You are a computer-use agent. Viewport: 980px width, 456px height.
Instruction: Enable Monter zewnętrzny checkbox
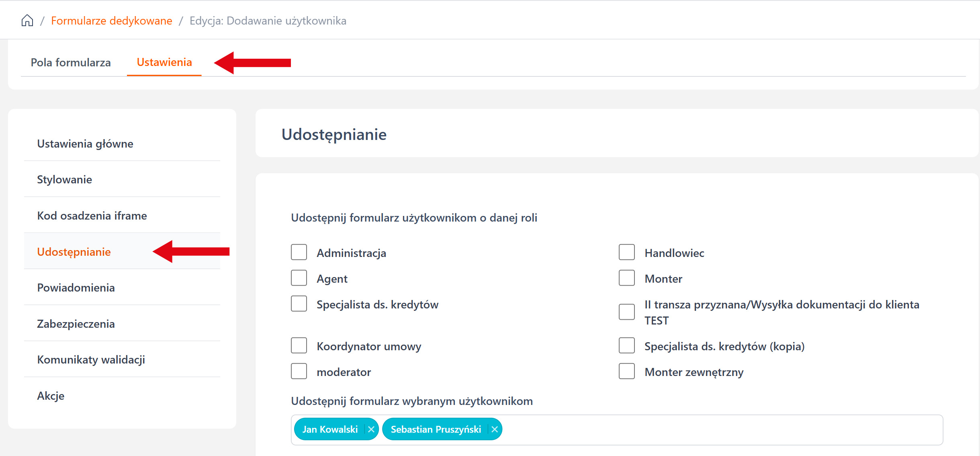[627, 372]
